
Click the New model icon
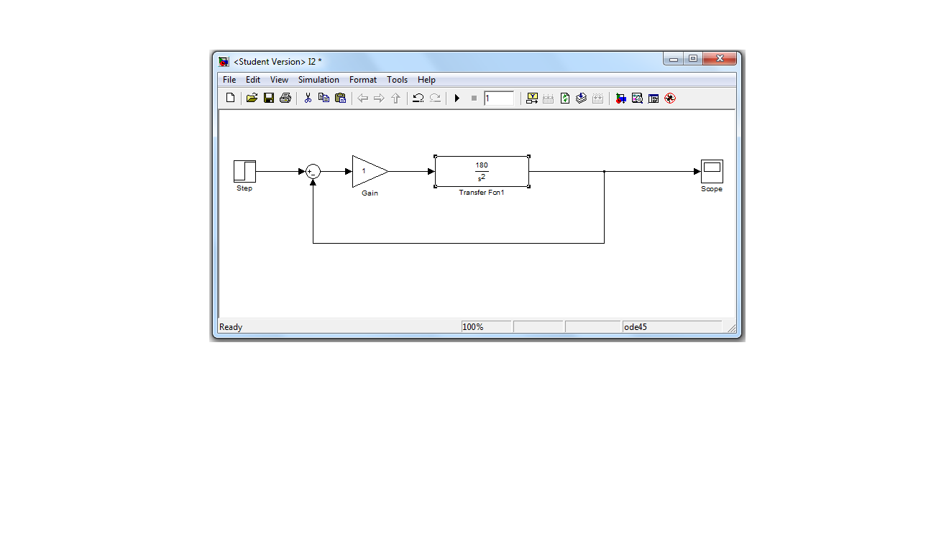click(x=230, y=98)
